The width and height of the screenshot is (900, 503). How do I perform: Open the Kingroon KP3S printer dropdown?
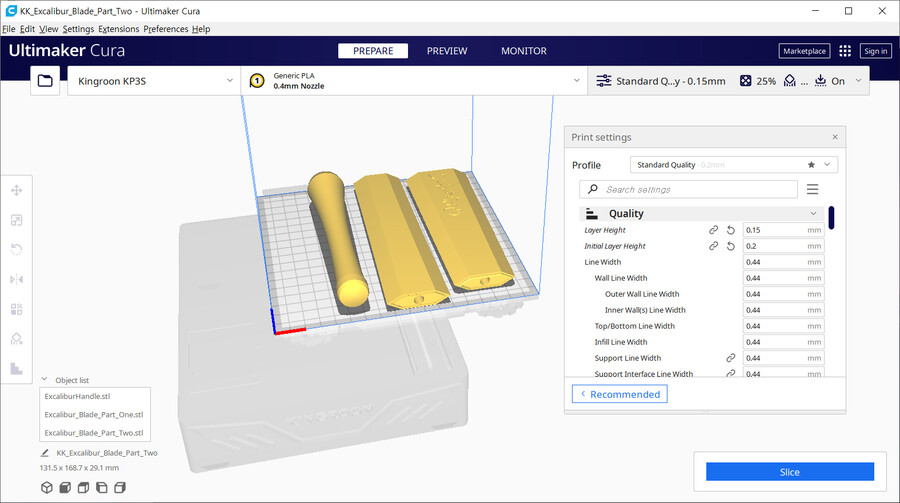(153, 81)
